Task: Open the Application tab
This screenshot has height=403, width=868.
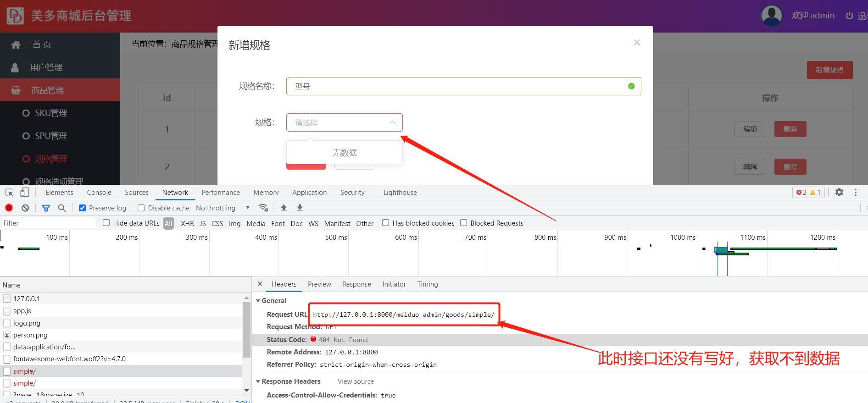Action: pos(310,193)
